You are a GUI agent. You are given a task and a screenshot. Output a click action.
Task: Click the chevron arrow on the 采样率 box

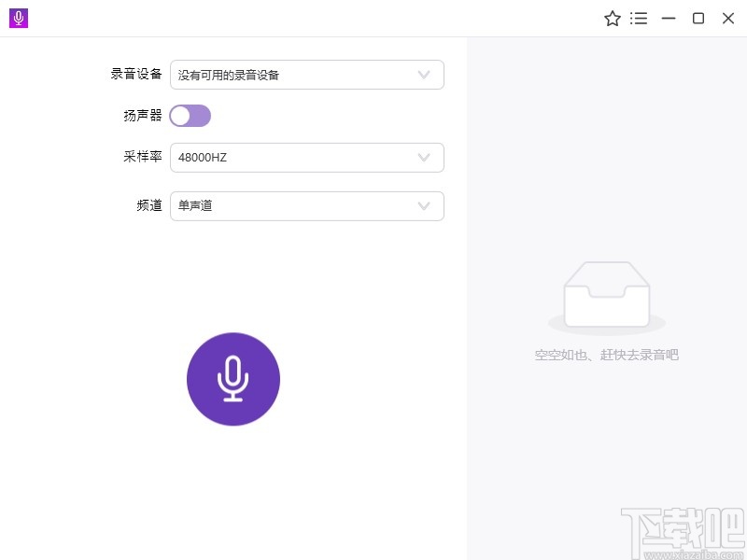click(x=425, y=157)
